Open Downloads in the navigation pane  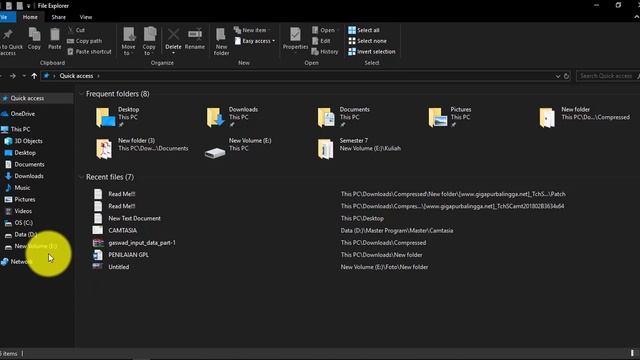tap(29, 176)
